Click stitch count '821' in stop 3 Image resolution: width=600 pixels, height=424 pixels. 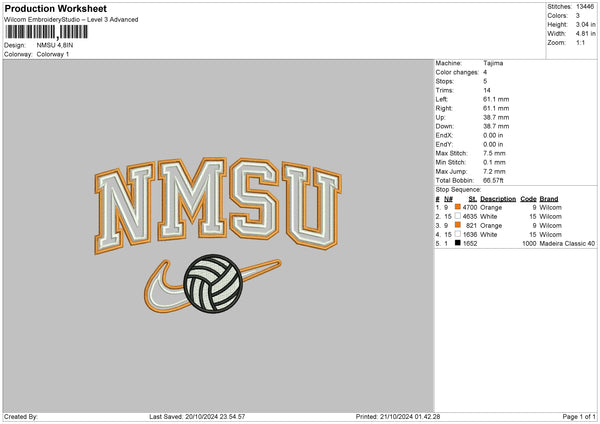tap(471, 225)
